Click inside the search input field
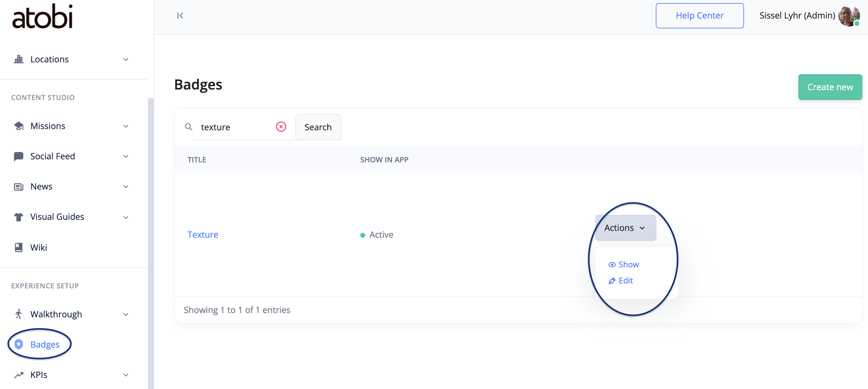 click(x=236, y=127)
